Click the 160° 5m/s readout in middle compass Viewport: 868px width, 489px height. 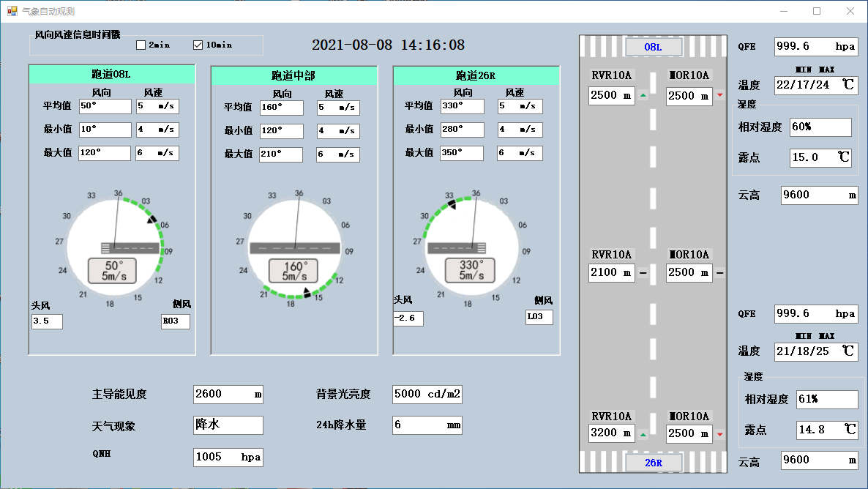pos(293,271)
